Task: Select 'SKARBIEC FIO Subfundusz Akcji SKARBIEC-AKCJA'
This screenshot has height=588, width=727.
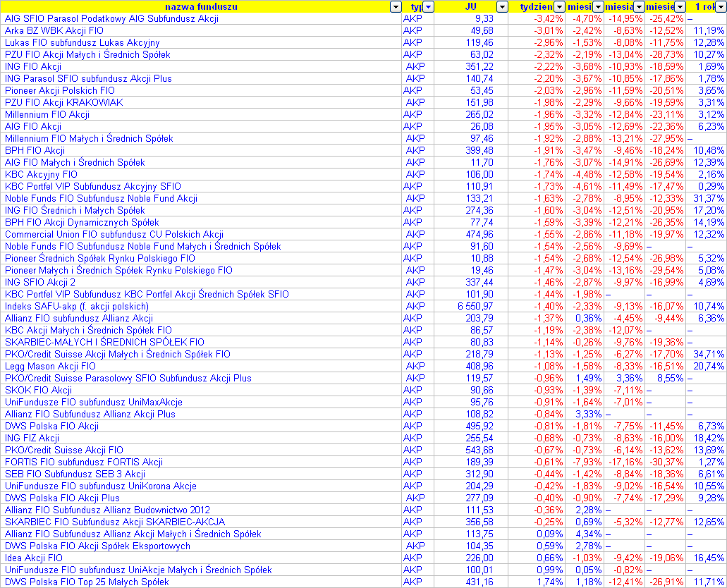Action: coord(115,522)
